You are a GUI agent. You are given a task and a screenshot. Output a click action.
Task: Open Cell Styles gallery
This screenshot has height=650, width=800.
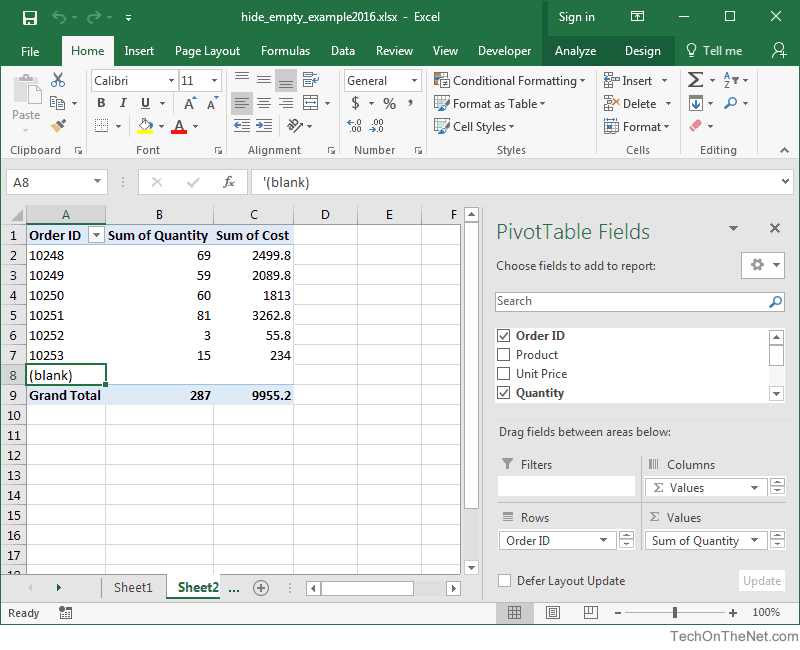pos(474,126)
